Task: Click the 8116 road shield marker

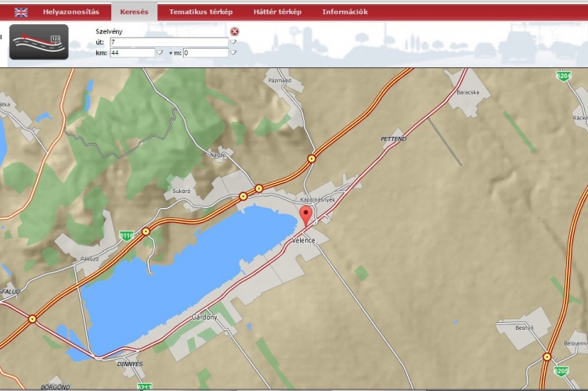Action: point(126,235)
